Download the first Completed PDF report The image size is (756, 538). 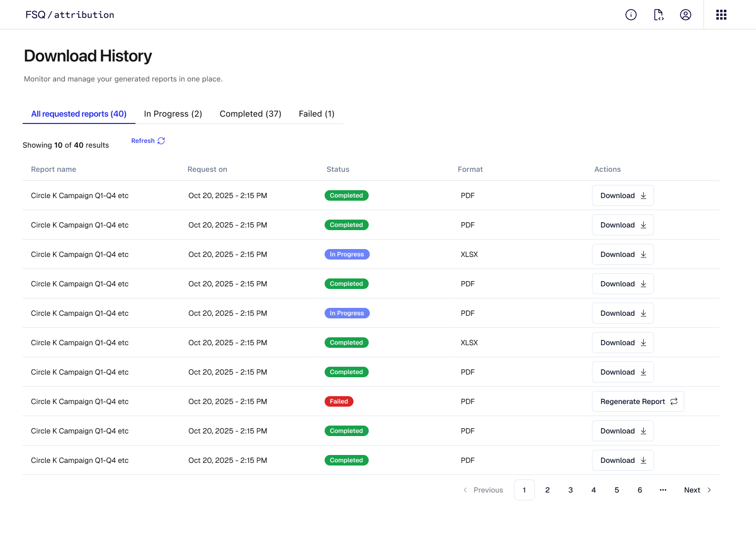(623, 195)
